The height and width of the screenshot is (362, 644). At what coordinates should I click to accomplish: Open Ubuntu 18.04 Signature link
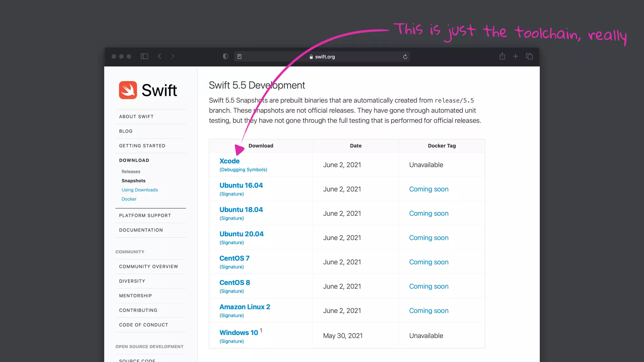tap(231, 218)
